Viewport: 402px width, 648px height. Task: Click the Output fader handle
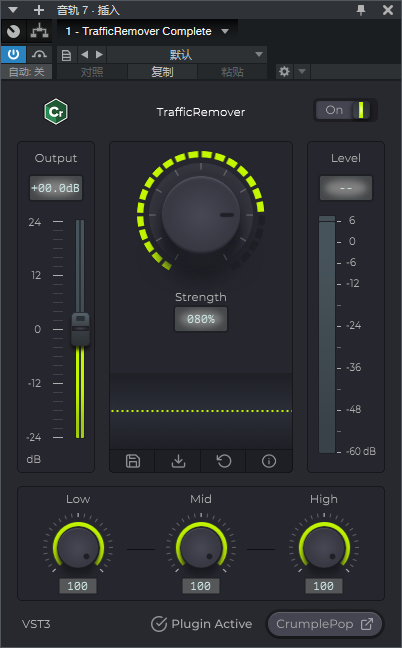click(80, 329)
